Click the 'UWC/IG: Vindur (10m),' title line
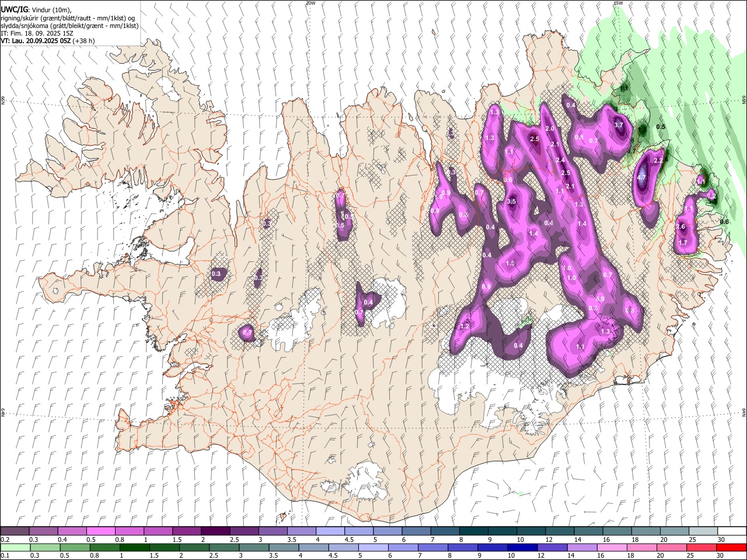747x560 pixels. coord(36,9)
